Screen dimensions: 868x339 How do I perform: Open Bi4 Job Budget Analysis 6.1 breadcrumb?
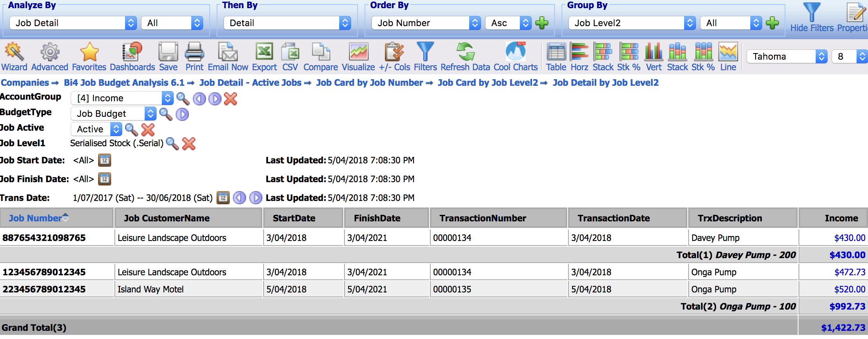point(124,83)
